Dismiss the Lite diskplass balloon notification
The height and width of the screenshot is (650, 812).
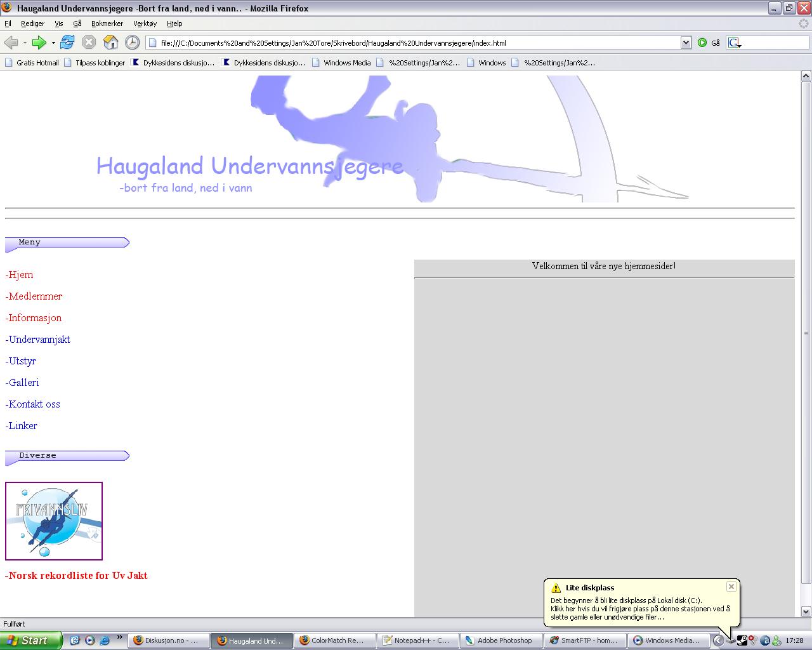(731, 587)
